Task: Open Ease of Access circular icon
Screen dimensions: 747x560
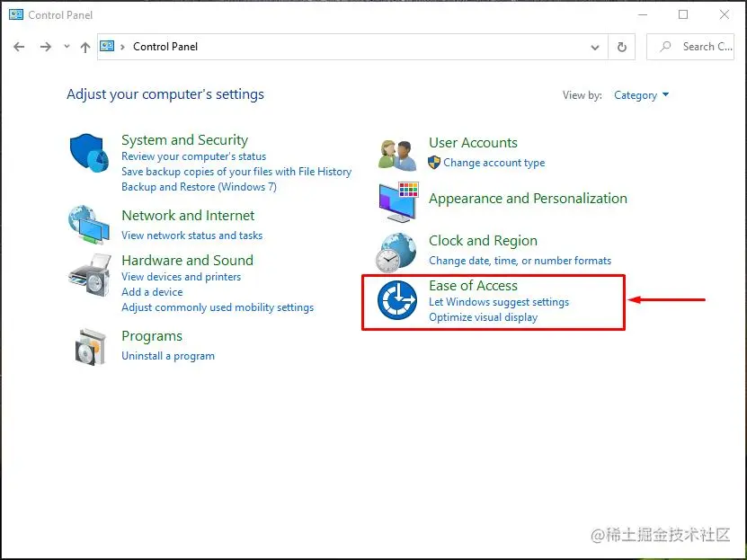Action: [397, 300]
